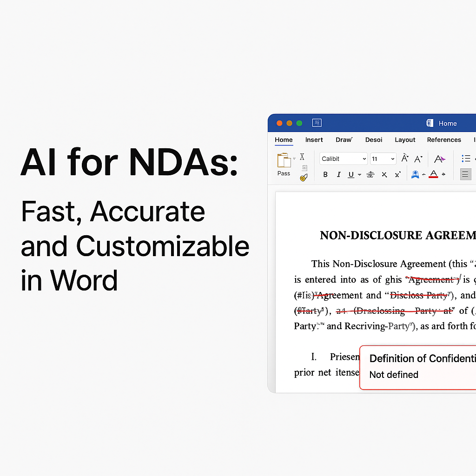Viewport: 476px width, 476px height.
Task: Toggle the align text button
Action: pyautogui.click(x=466, y=174)
